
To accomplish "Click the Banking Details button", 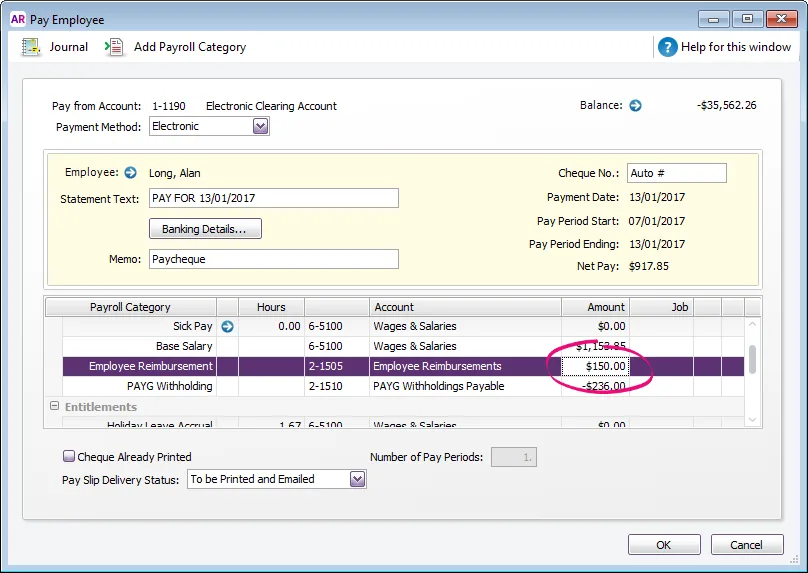I will point(205,229).
